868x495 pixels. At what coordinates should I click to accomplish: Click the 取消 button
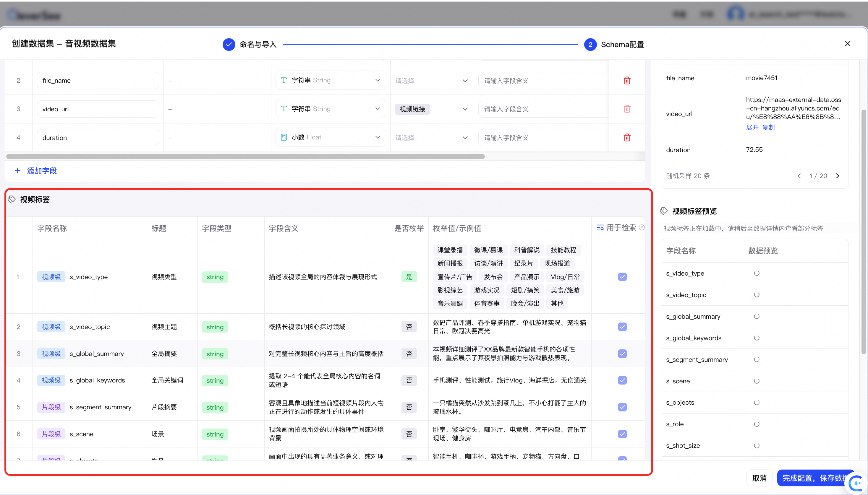point(759,478)
